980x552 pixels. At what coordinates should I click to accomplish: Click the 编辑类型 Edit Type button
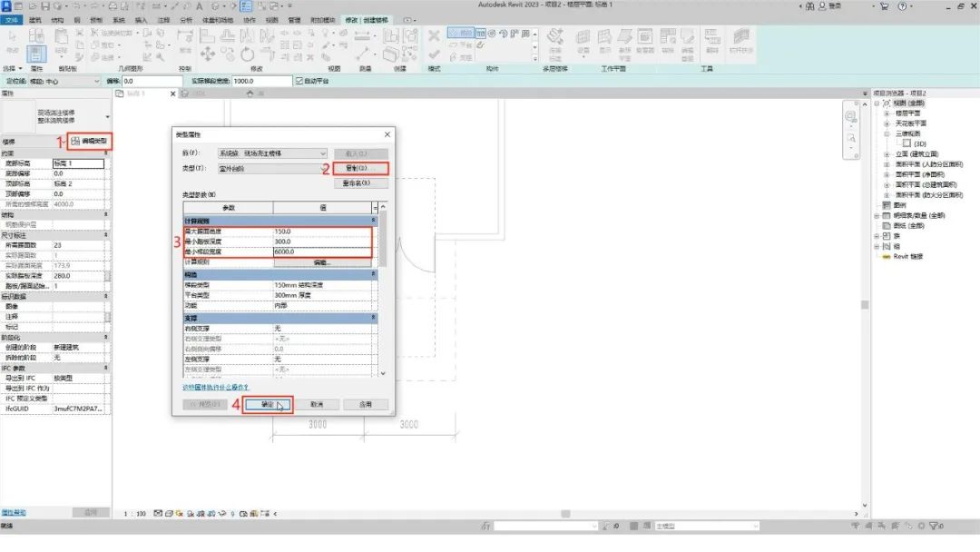coord(89,142)
